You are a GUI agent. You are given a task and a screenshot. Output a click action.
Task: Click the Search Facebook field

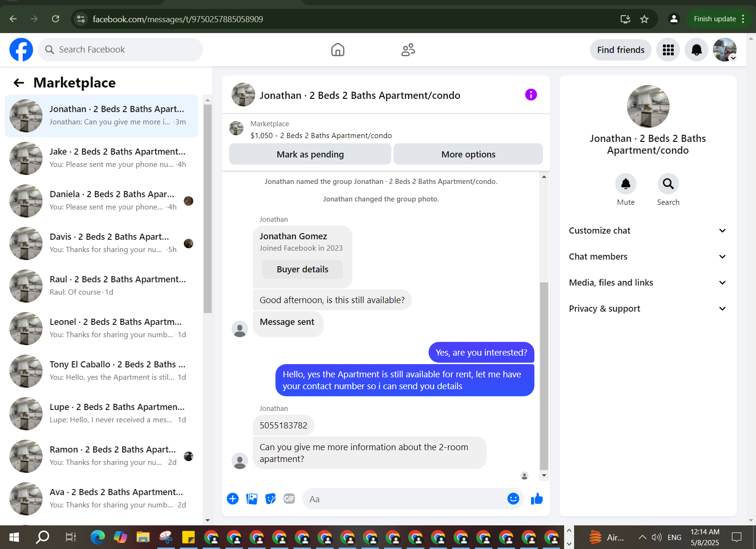click(120, 50)
